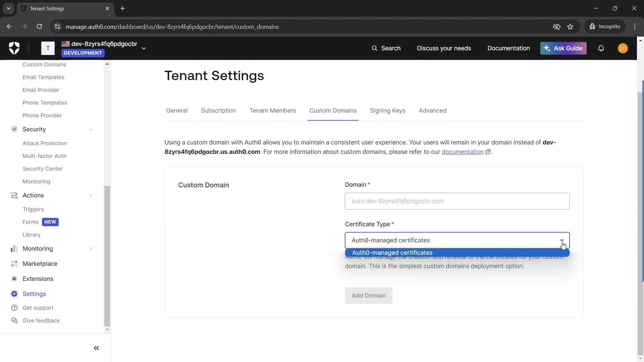Open Custom Domains in sidebar

(44, 64)
